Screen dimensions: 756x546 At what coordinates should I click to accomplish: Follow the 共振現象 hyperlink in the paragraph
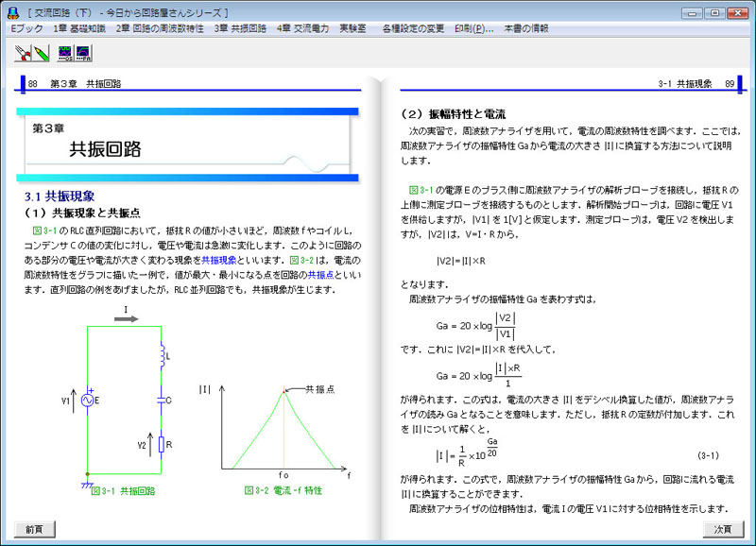[218, 260]
